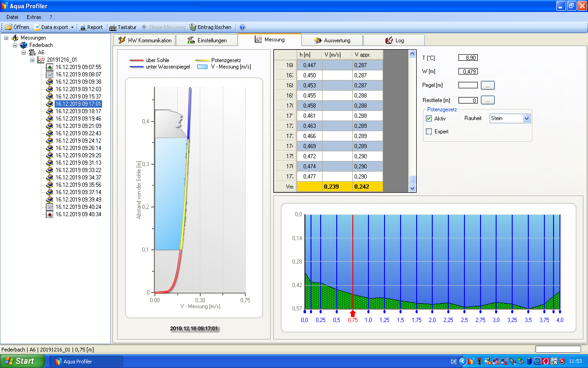This screenshot has height=368, width=588.
Task: Open Tastatur from the toolbar
Action: [123, 27]
